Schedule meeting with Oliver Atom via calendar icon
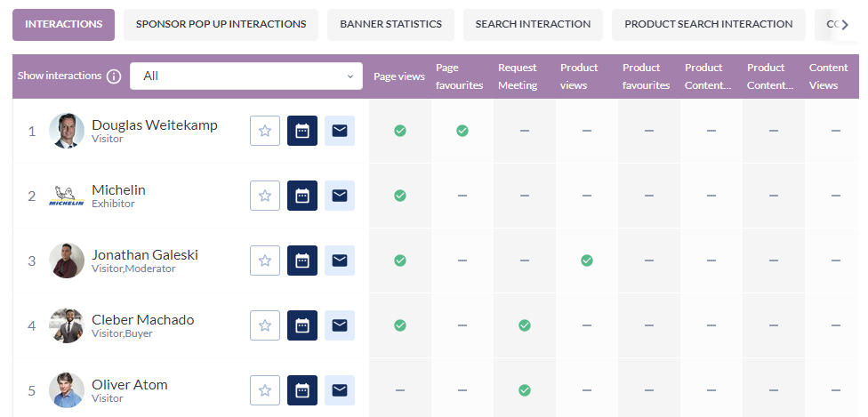 [301, 390]
